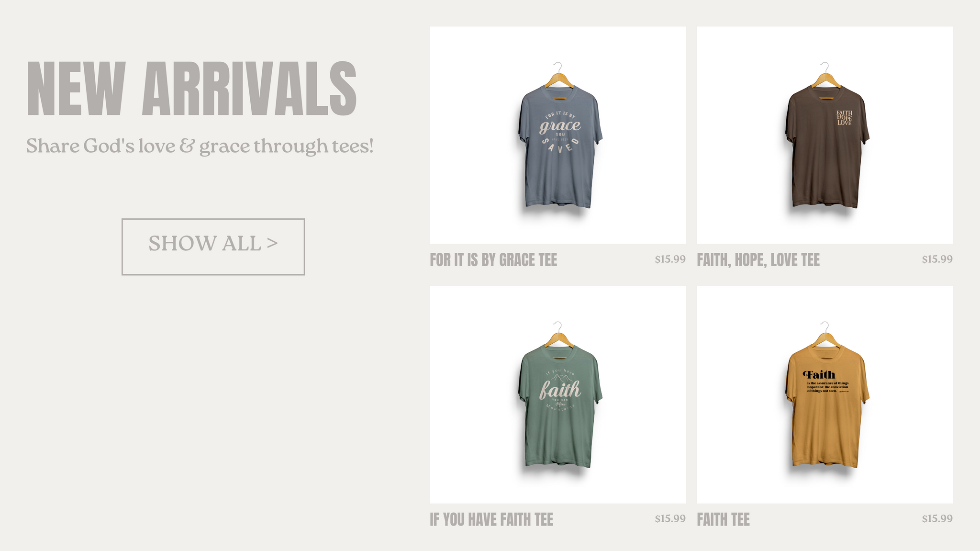Click the faith script print on green shirt
980x551 pixels.
(x=560, y=390)
